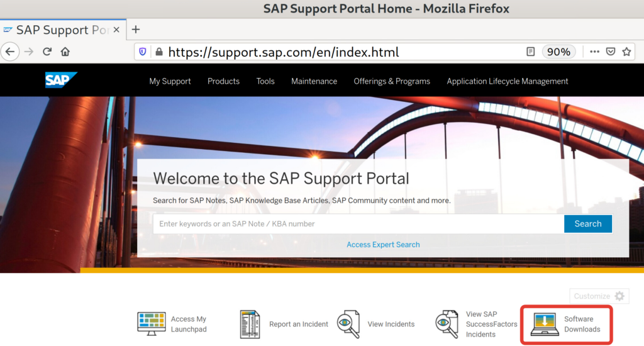Bookmark this page with the star icon
The height and width of the screenshot is (346, 644).
[626, 52]
